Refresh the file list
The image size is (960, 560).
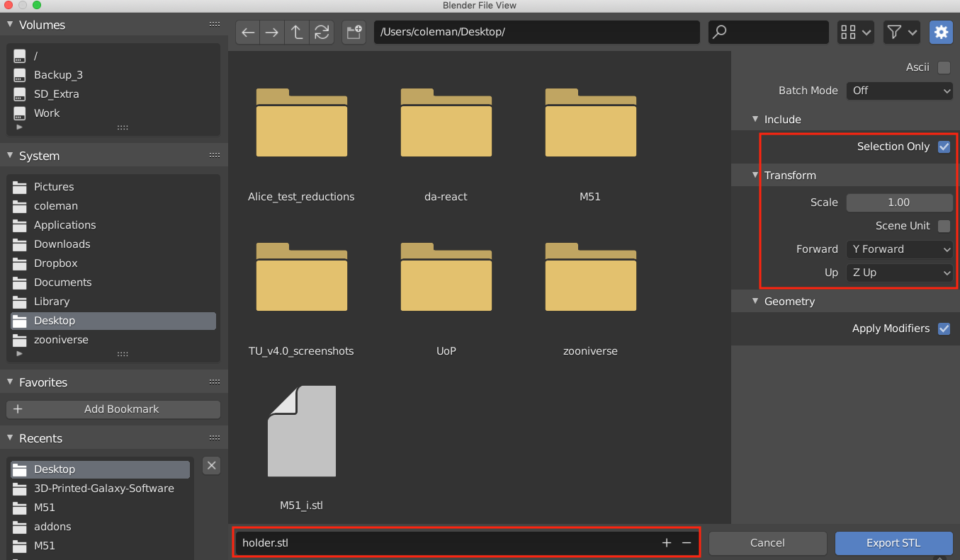[x=322, y=32]
